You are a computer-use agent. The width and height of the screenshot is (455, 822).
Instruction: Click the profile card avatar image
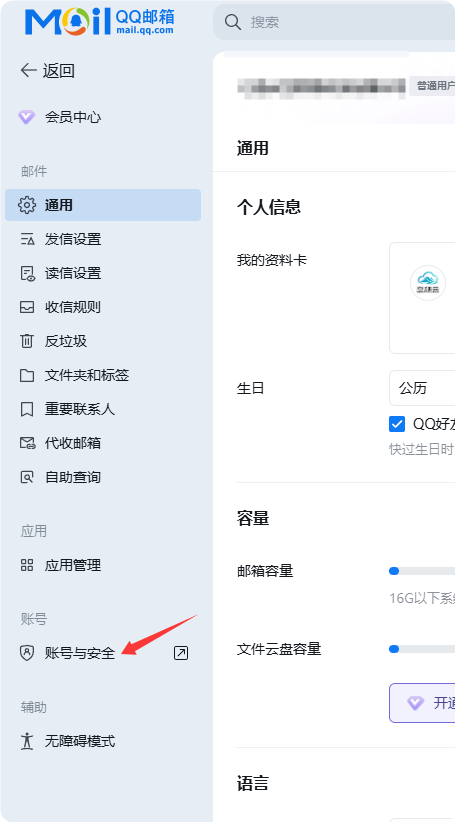[x=428, y=283]
